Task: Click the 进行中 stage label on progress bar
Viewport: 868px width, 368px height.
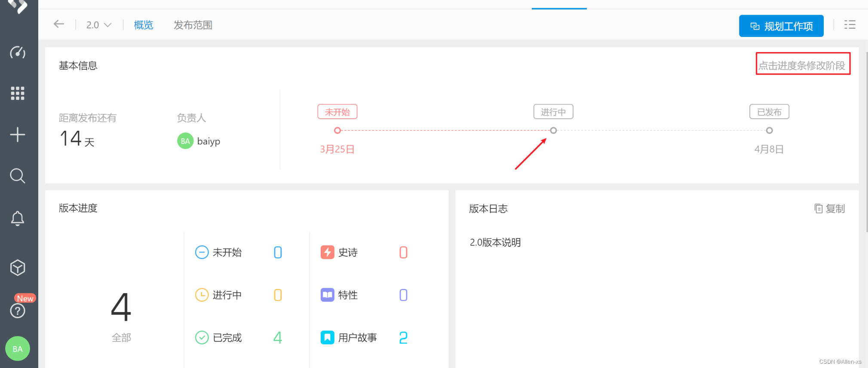Action: coord(553,112)
